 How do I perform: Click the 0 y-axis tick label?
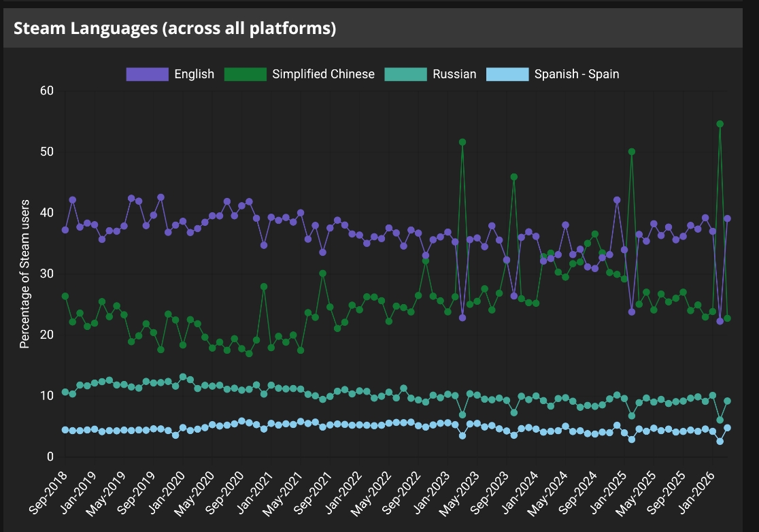pos(50,456)
